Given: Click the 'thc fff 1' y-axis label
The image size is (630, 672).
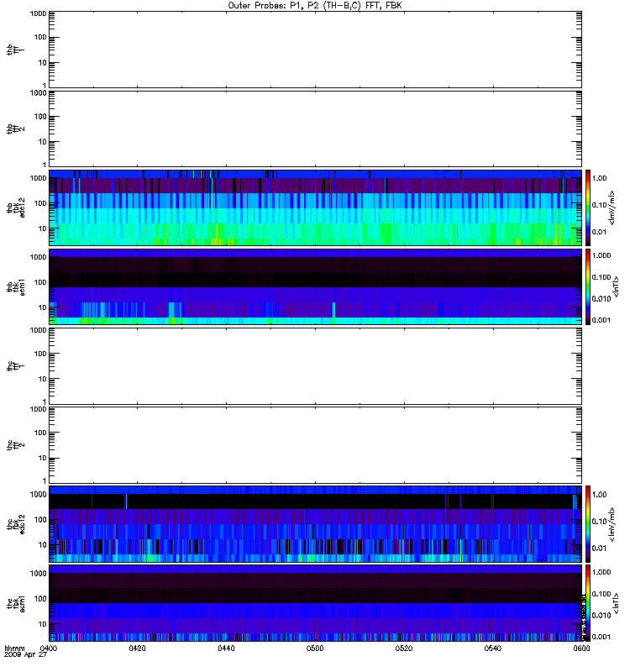Looking at the screenshot, I should (x=15, y=366).
